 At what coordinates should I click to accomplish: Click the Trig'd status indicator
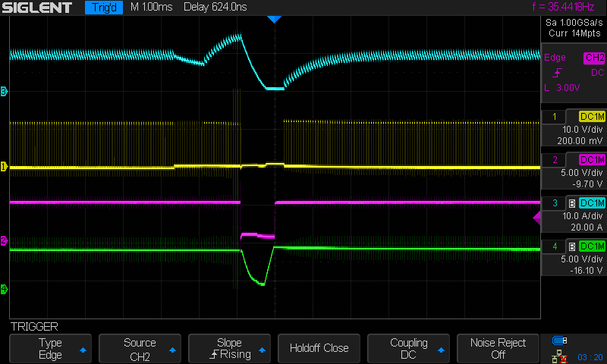[x=104, y=8]
